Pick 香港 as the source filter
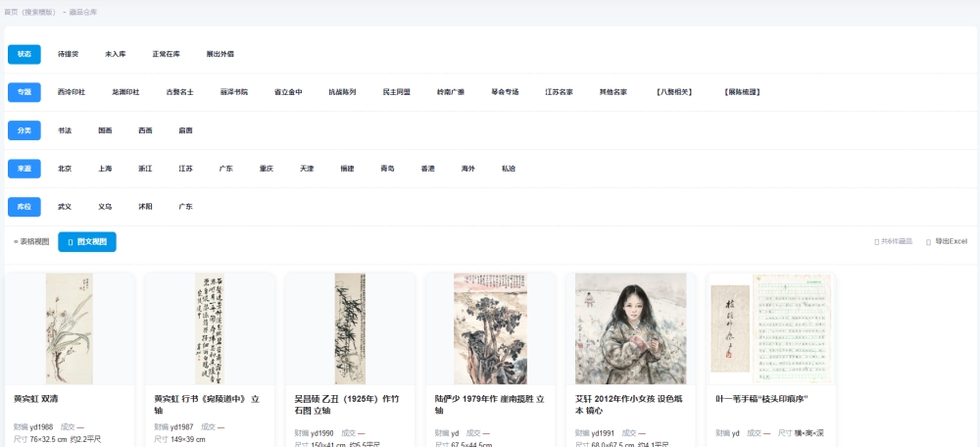 tap(427, 169)
